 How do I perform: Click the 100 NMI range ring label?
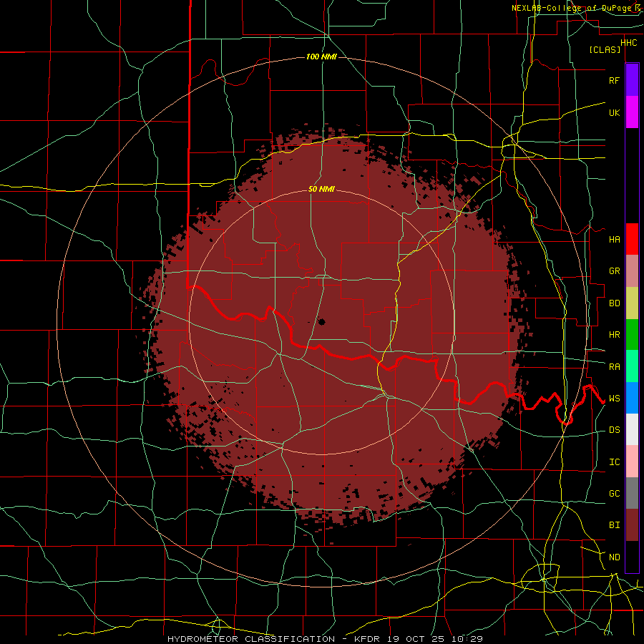tap(321, 57)
